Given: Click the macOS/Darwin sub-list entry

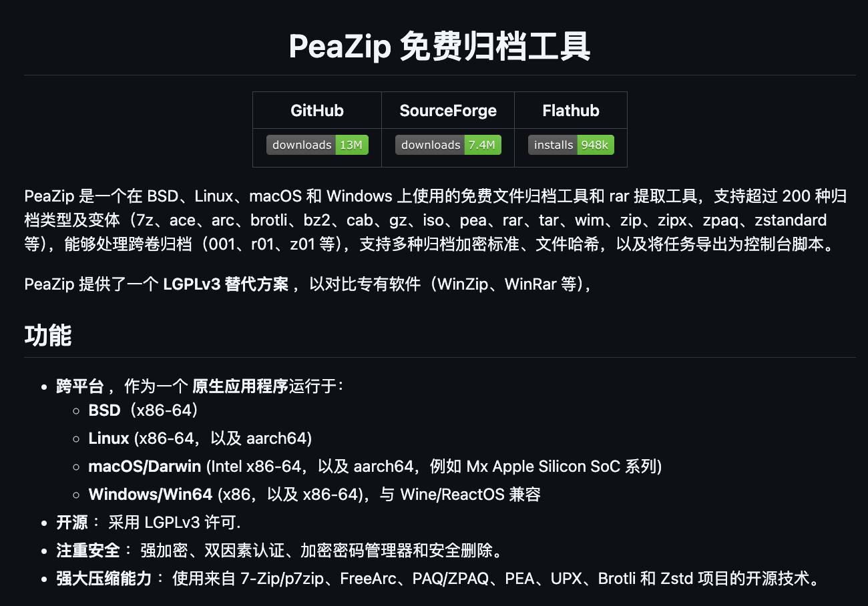Looking at the screenshot, I should click(146, 467).
